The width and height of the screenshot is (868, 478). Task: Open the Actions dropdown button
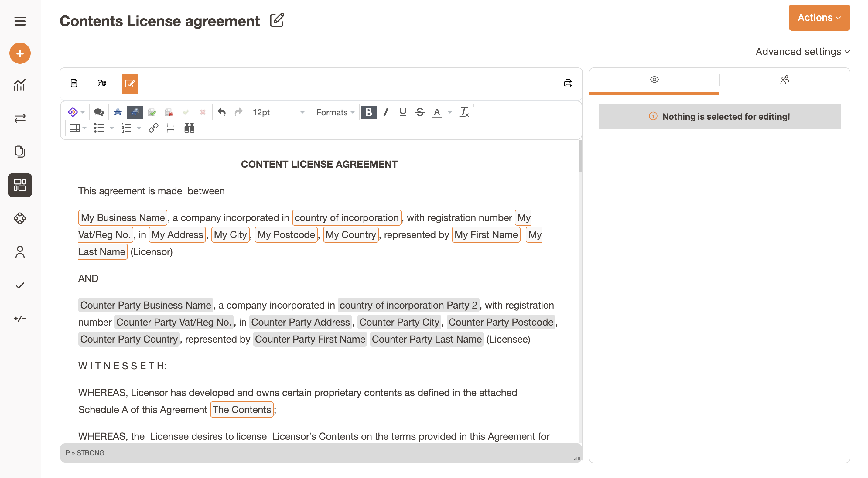tap(819, 18)
